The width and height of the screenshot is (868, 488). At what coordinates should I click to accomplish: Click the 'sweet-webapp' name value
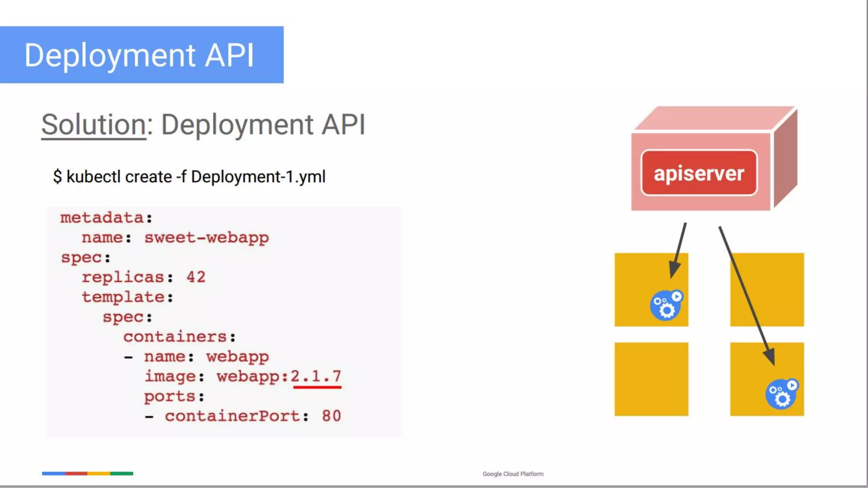pyautogui.click(x=206, y=238)
